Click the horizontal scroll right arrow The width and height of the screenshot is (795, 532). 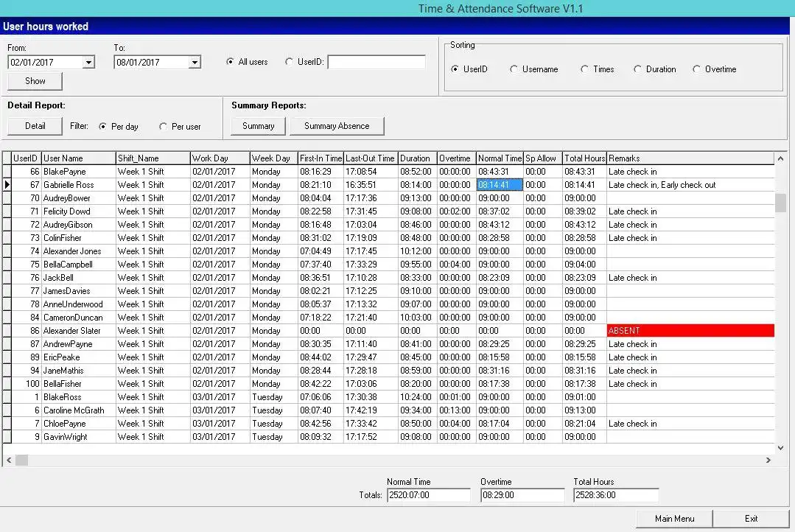768,460
